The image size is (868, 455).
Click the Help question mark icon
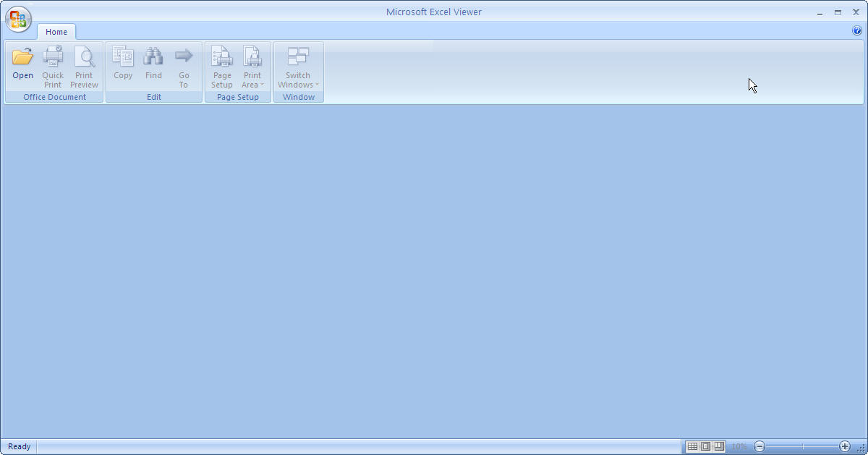point(858,31)
